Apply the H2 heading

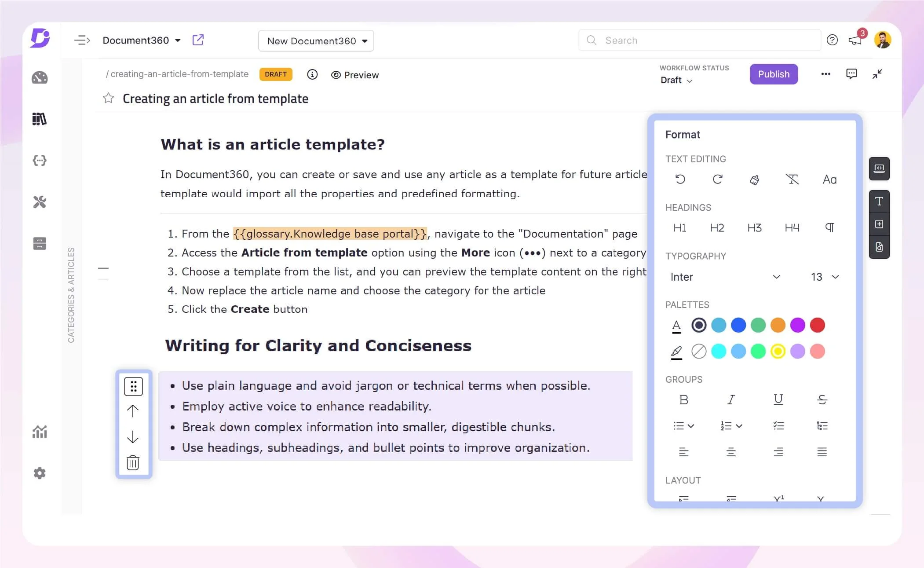click(x=717, y=228)
